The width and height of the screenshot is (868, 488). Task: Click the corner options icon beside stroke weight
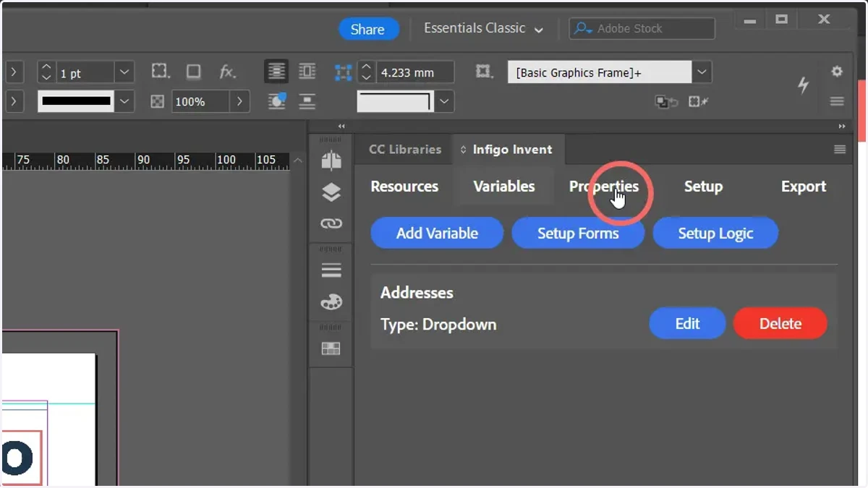pos(161,72)
